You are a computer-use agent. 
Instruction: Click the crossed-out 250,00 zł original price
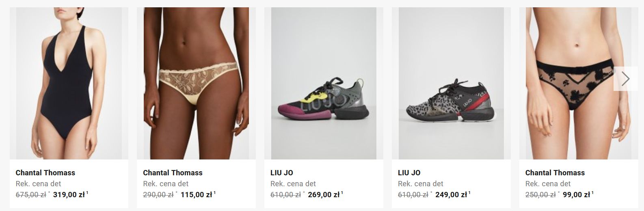point(540,194)
